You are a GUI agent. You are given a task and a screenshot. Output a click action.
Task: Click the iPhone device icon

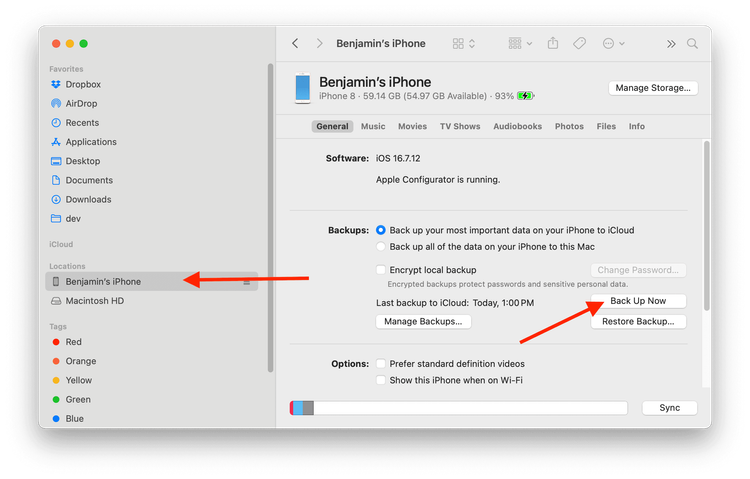[302, 88]
